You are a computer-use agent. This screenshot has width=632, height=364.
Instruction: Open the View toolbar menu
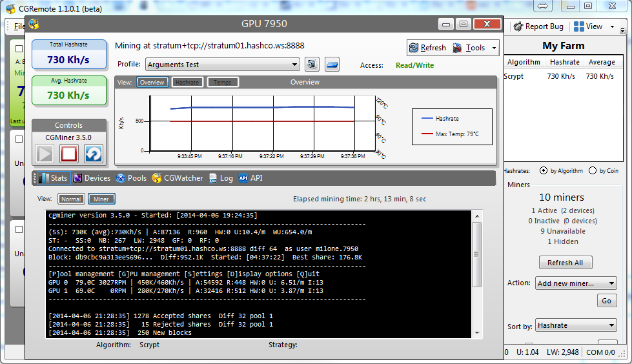pyautogui.click(x=594, y=26)
